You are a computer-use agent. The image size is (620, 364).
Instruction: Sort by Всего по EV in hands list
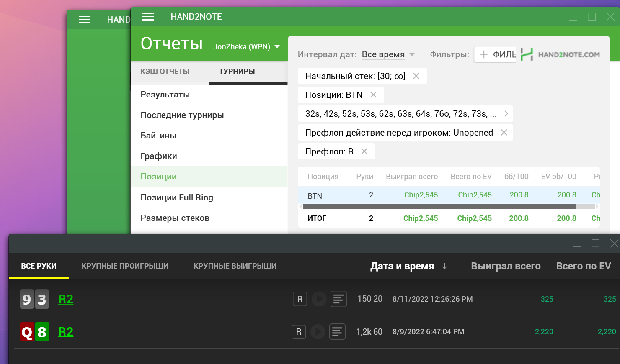(x=584, y=266)
